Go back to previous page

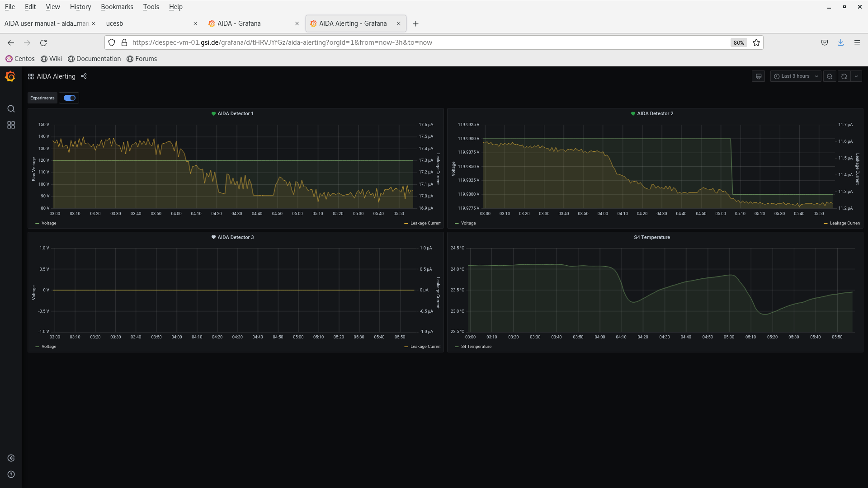pyautogui.click(x=11, y=42)
